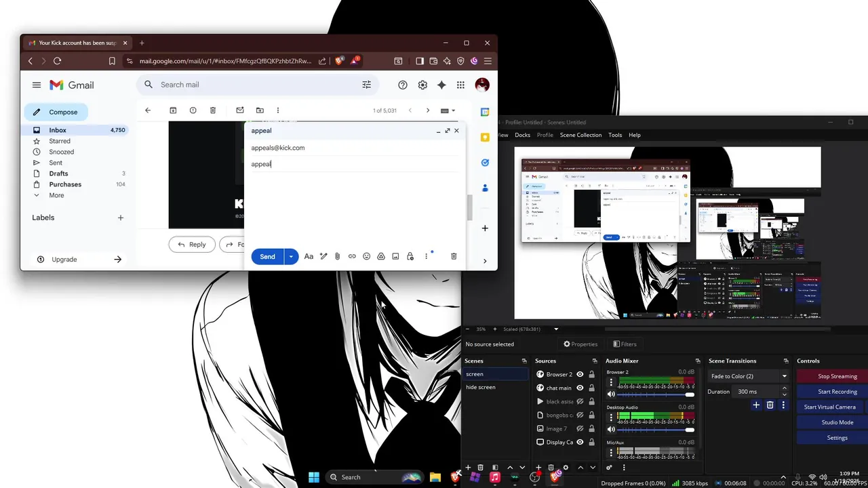
Task: Open the Fade to Color transition dropdown
Action: pyautogui.click(x=749, y=376)
